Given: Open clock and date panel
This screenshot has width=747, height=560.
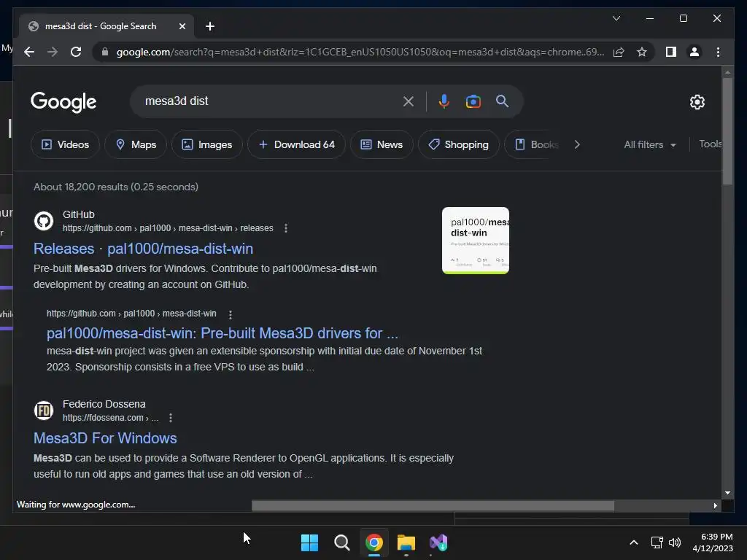Looking at the screenshot, I should [x=713, y=542].
